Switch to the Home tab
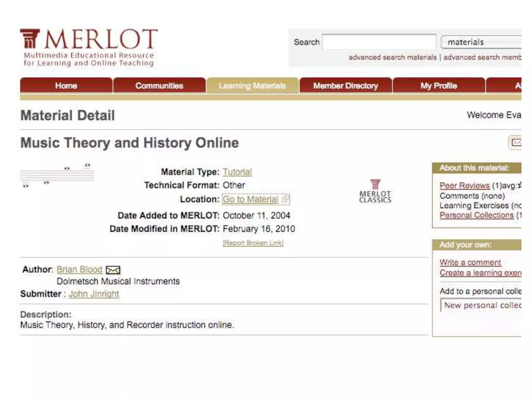Viewport: 532px width, 399px height. (66, 85)
